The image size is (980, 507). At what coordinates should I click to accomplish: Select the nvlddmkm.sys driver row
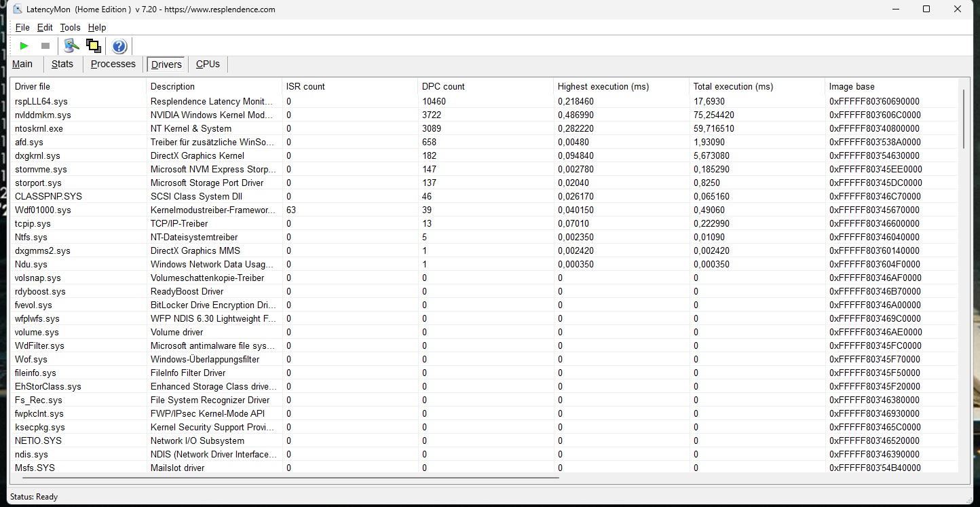point(485,115)
